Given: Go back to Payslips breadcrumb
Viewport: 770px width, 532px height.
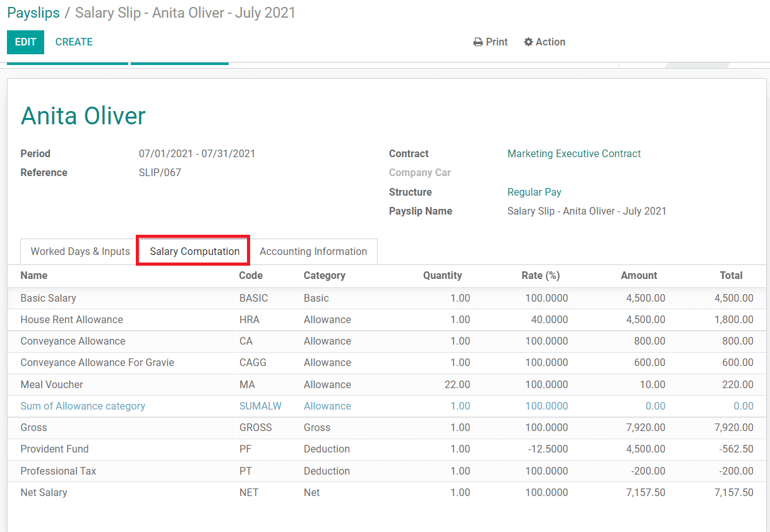Looking at the screenshot, I should (33, 13).
